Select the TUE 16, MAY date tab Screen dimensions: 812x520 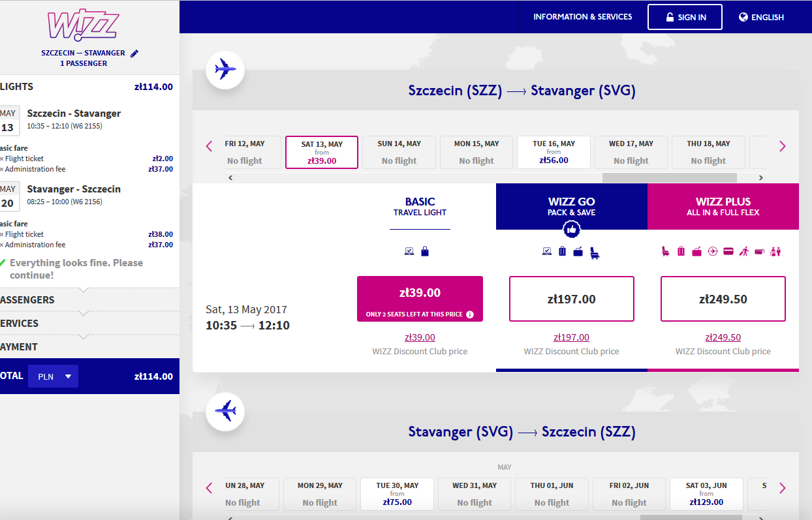coord(554,152)
